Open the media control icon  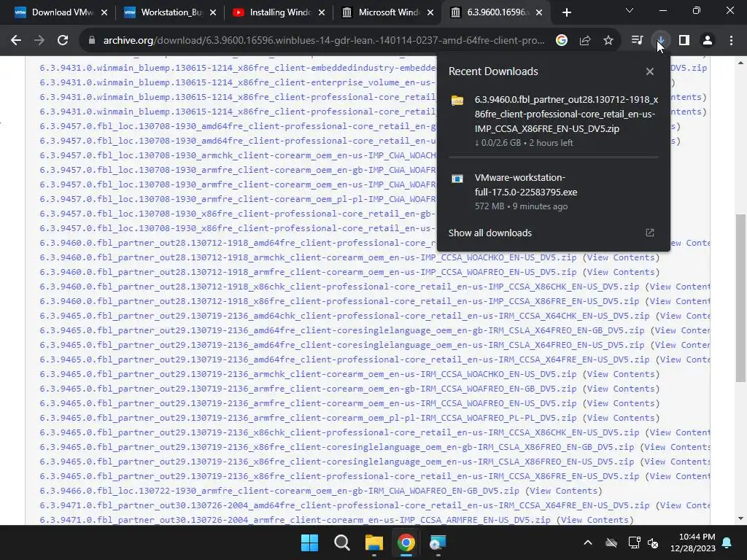(x=637, y=41)
